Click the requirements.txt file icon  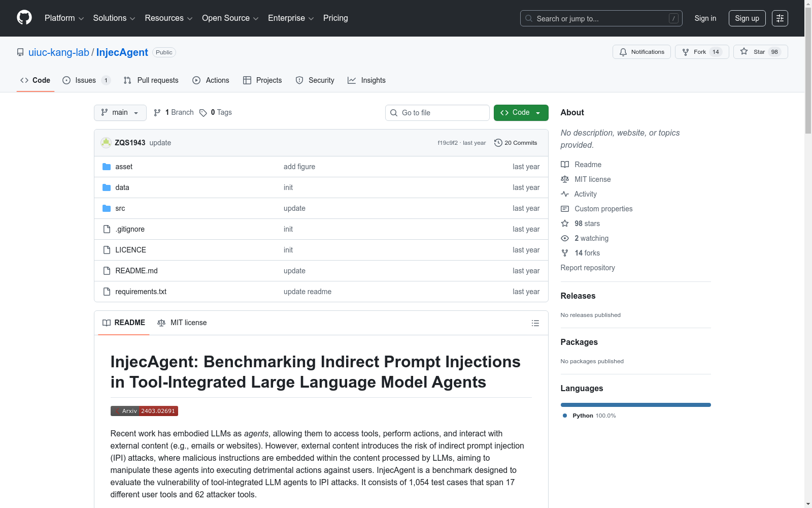[x=107, y=292]
